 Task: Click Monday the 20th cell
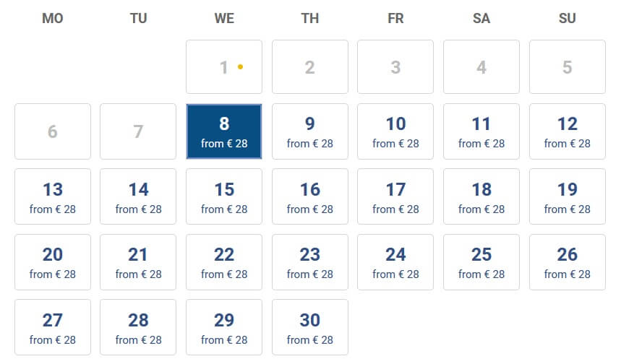pos(53,261)
